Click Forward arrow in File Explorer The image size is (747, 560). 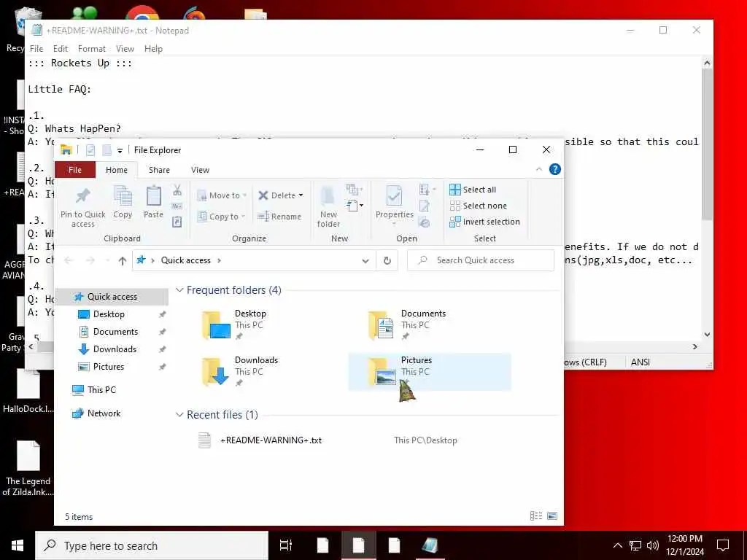coord(90,260)
